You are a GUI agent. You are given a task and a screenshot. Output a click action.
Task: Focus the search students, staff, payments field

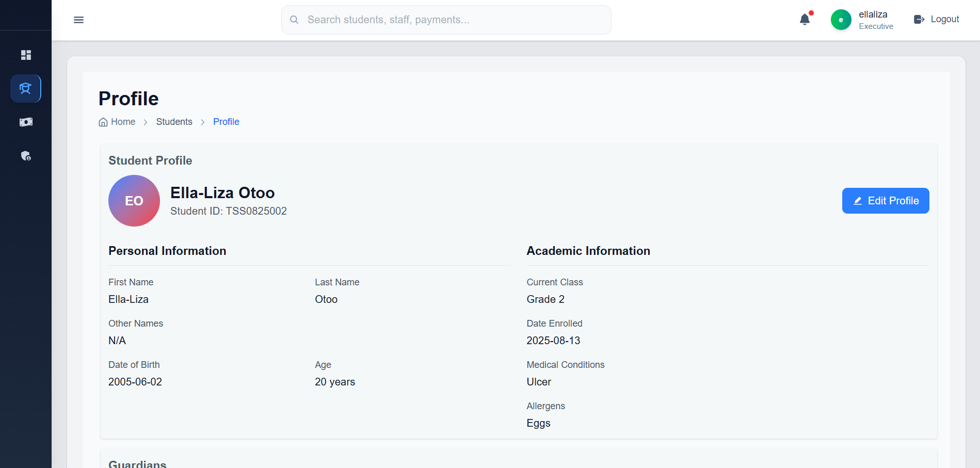446,20
